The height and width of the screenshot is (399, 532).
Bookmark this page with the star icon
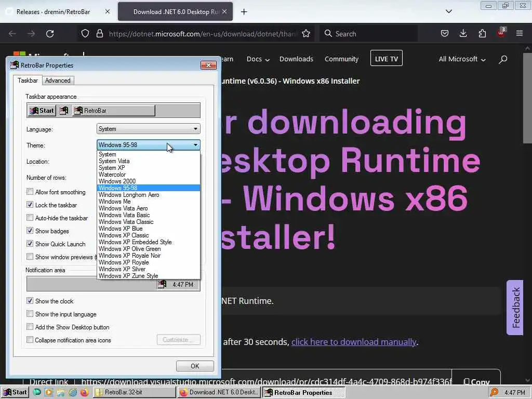[x=306, y=34]
